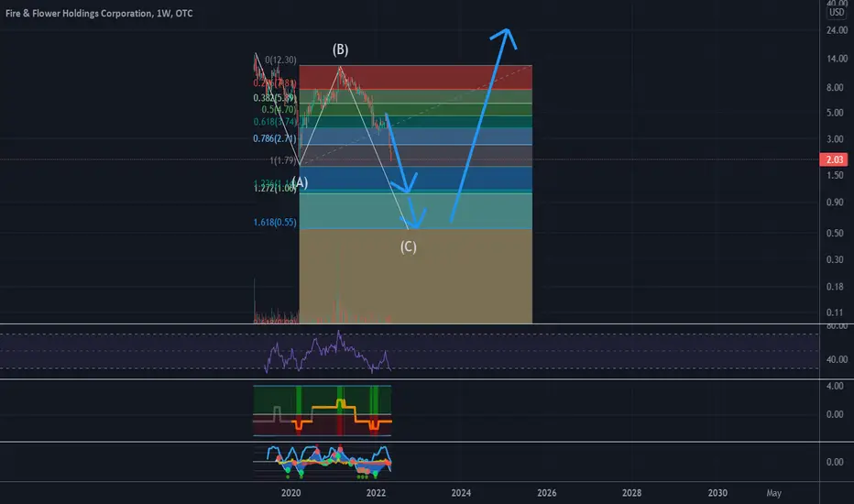
Task: Click the 3.00 price scale value
Action: (835, 139)
